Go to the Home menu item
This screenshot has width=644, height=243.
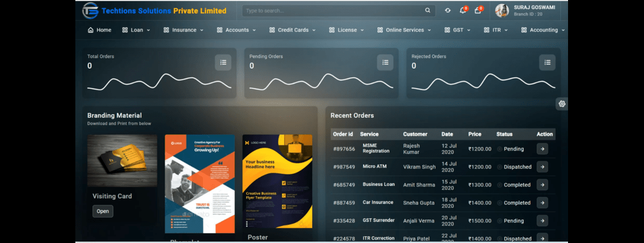100,30
